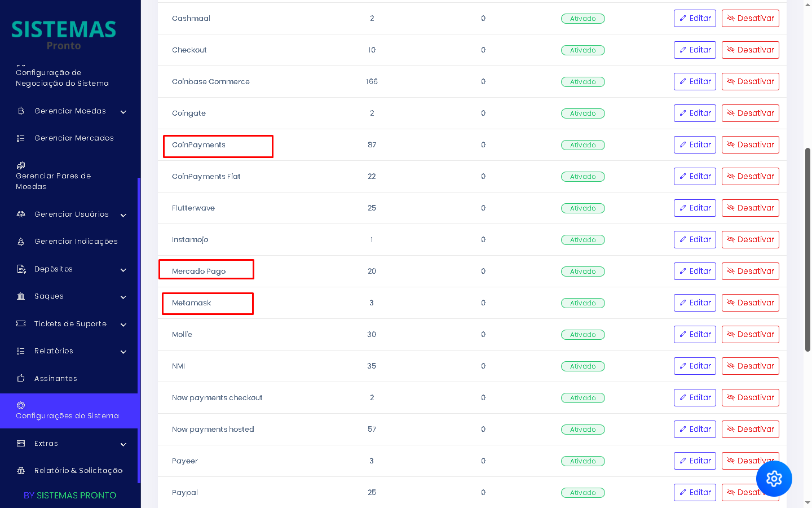Click the page vertical scrollbar thumb
This screenshot has height=508, width=812.
pos(807,248)
